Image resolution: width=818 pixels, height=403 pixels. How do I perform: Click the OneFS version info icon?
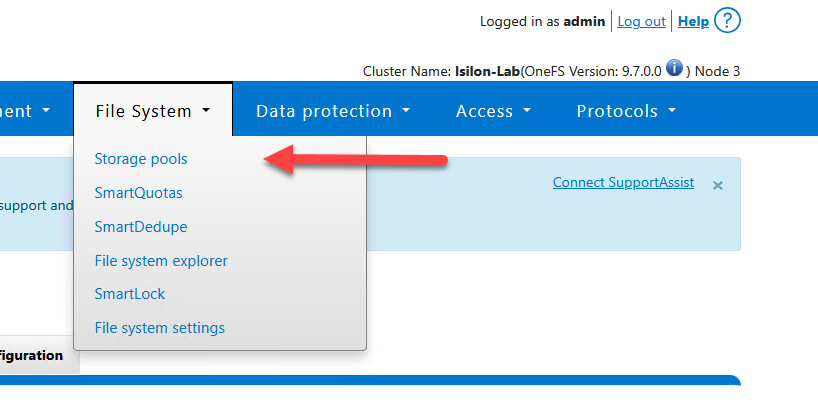(675, 69)
